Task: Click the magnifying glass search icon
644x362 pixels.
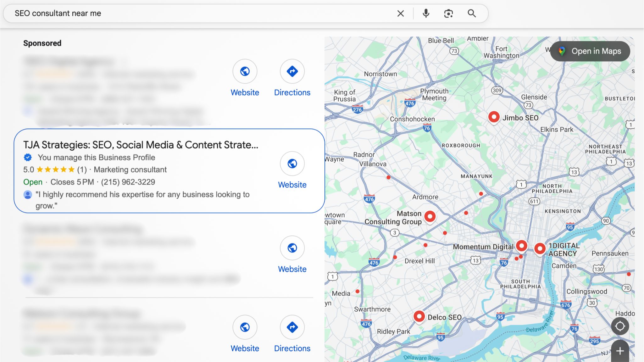Action: [471, 14]
